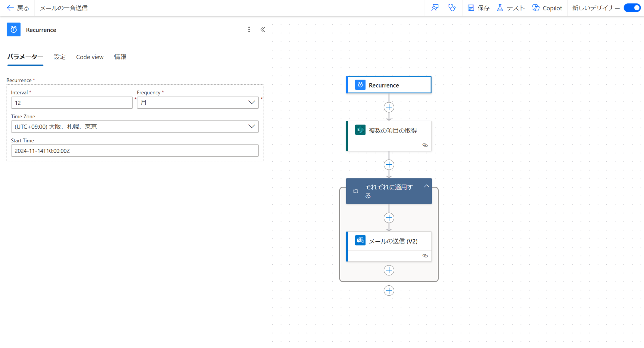Switch to the 設定 tab
Screen dimensions: 644x348
coord(59,57)
